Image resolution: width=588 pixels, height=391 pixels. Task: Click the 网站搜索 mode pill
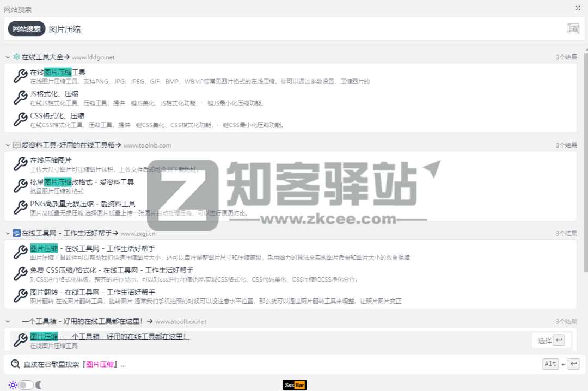click(27, 29)
